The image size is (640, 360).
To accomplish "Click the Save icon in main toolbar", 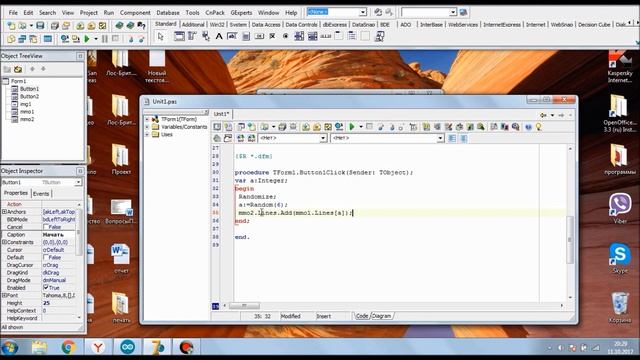I will [40, 26].
